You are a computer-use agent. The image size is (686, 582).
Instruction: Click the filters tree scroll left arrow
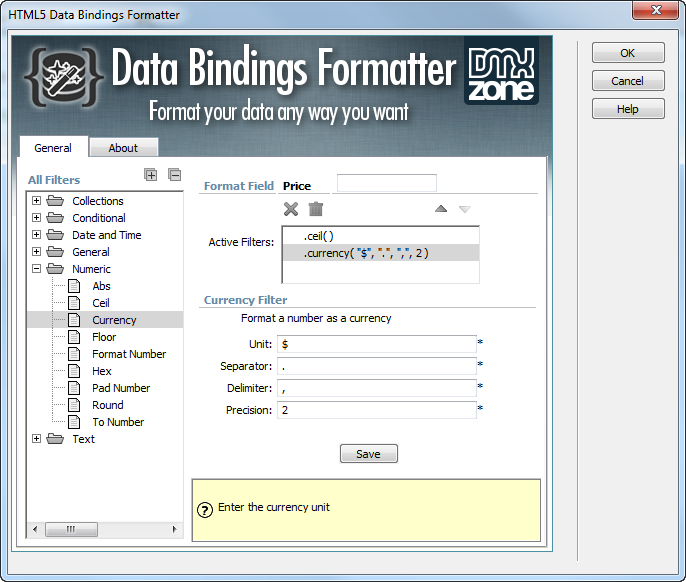tap(35, 529)
